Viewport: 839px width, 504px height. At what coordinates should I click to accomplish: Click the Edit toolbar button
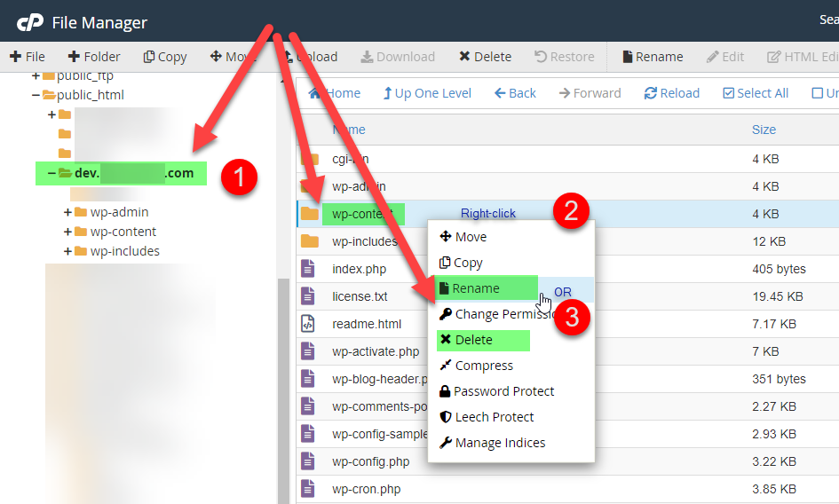725,57
